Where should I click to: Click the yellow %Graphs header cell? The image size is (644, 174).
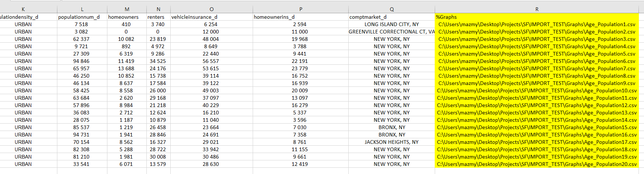click(537, 17)
